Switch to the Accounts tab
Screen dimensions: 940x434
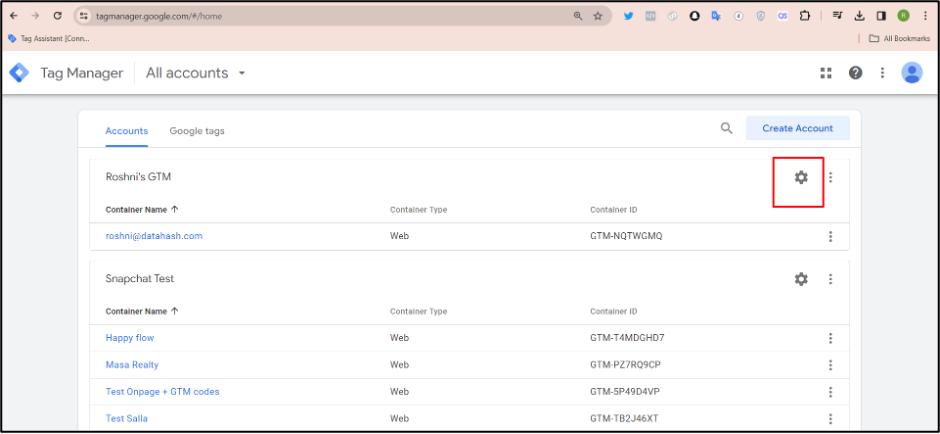point(126,131)
